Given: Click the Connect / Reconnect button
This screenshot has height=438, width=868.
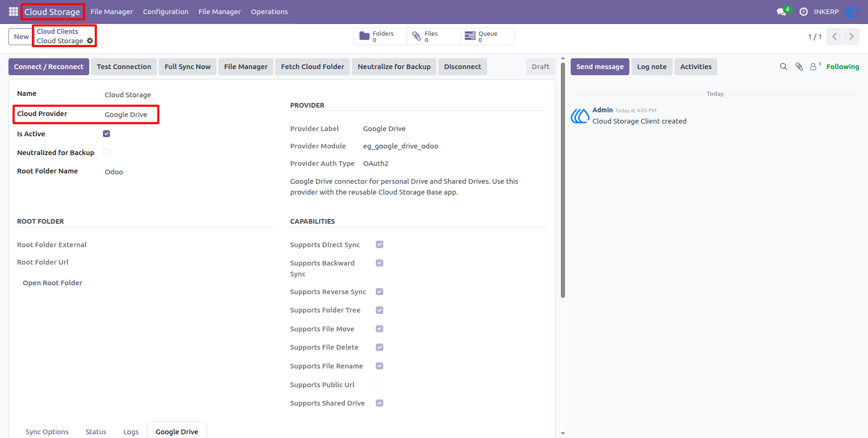Looking at the screenshot, I should (x=49, y=67).
